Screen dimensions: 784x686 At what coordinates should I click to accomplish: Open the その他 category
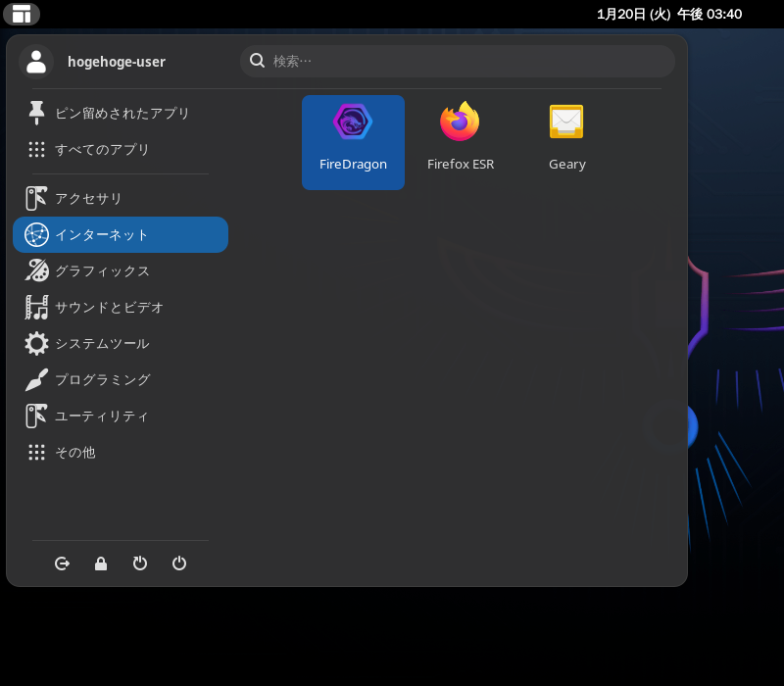121,453
